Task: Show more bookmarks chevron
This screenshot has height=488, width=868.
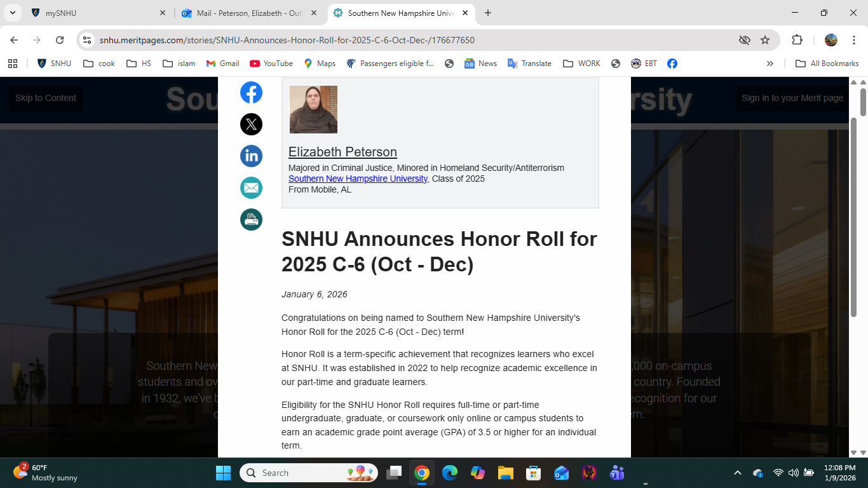Action: pos(770,64)
